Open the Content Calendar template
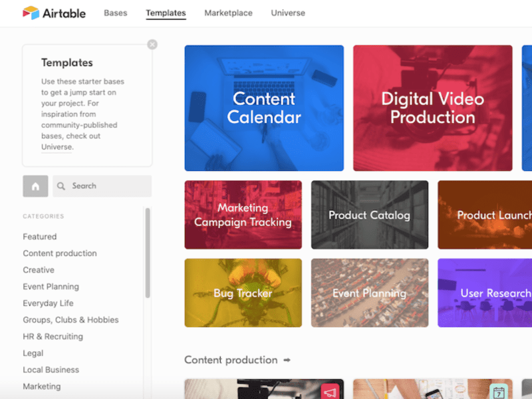The image size is (532, 399). (x=264, y=108)
